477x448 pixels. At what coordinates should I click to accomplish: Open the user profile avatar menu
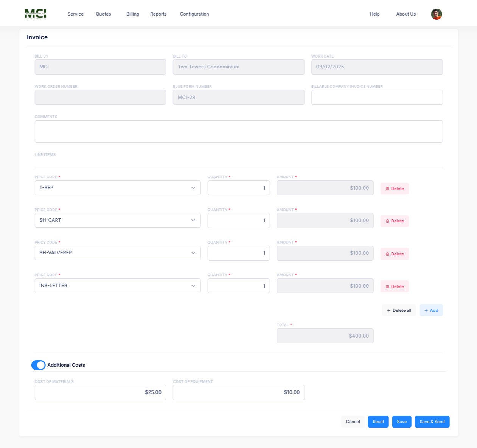pyautogui.click(x=436, y=14)
